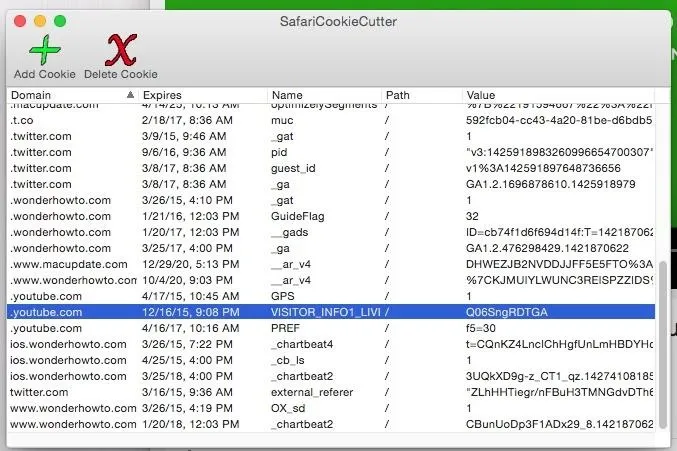Select the GPS cookie name
Image resolution: width=677 pixels, height=451 pixels.
point(282,296)
